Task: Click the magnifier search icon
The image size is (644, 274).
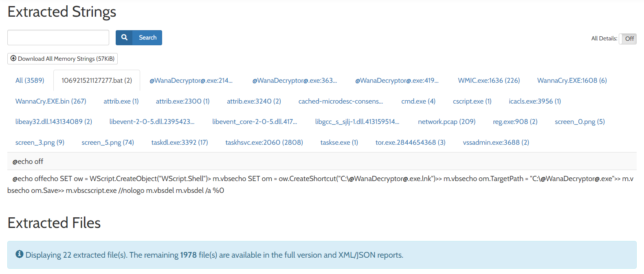Action: 124,38
